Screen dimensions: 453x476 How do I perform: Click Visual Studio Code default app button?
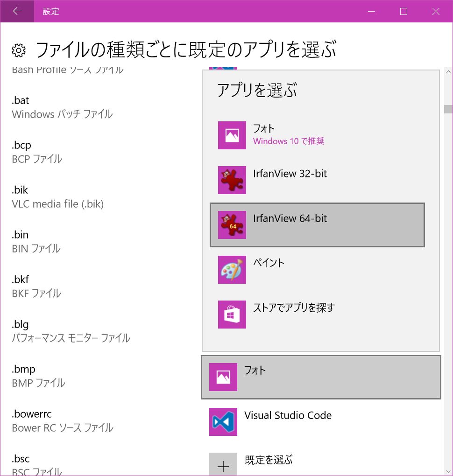(x=321, y=422)
